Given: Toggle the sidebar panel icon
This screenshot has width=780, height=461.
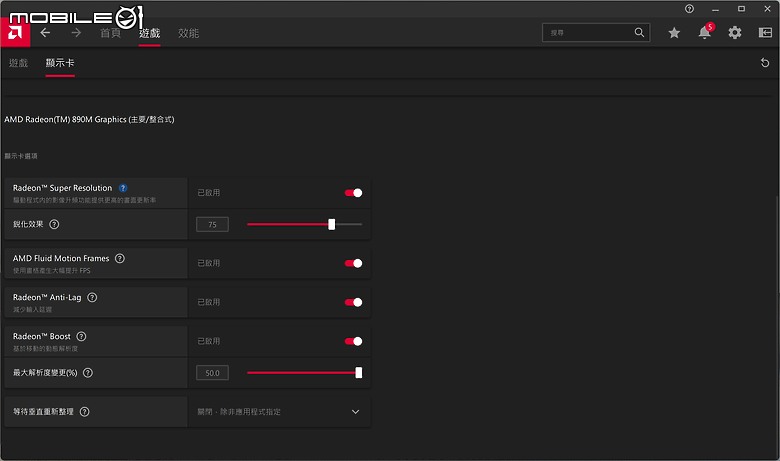Looking at the screenshot, I should 765,33.
